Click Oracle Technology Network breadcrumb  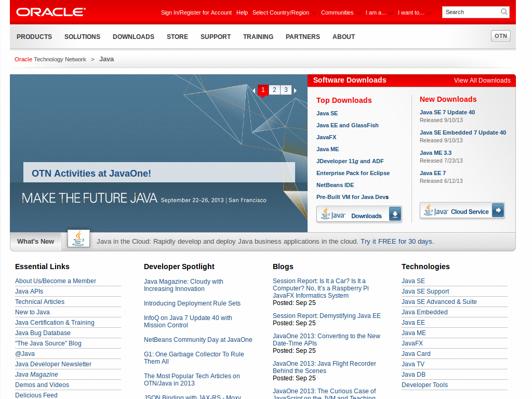point(50,59)
